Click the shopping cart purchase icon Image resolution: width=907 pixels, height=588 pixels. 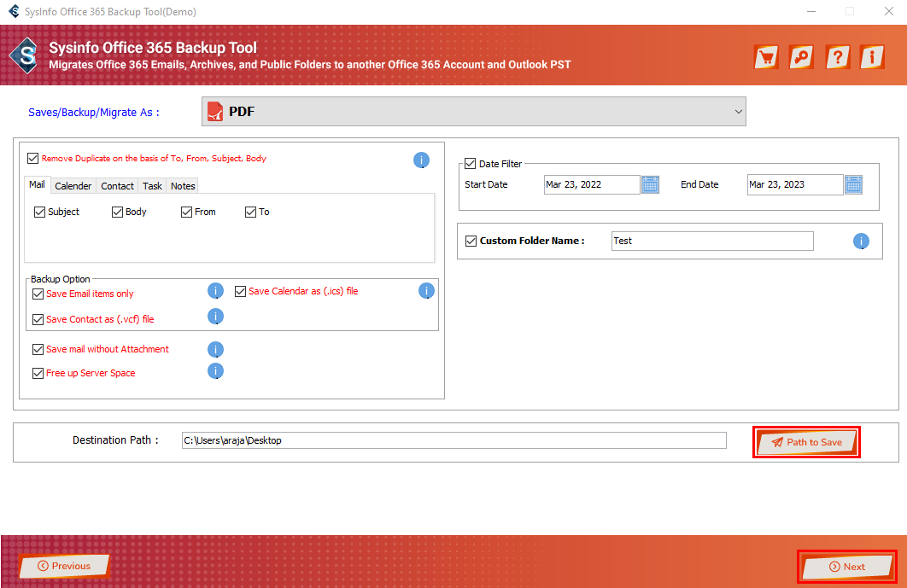pos(767,57)
